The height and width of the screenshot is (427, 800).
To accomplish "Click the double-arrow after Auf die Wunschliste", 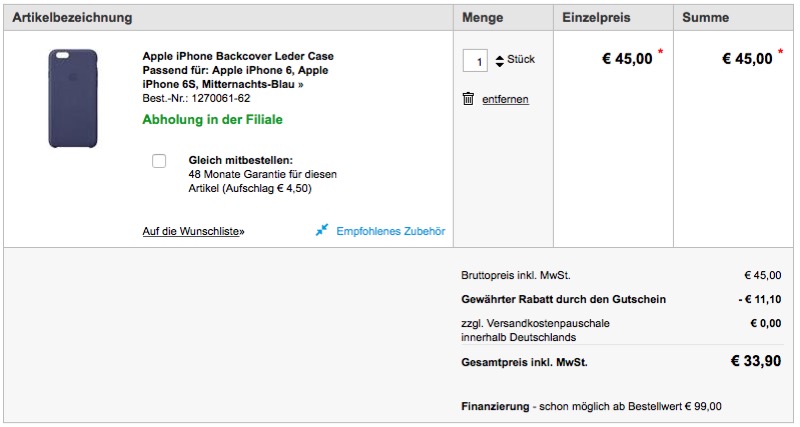I will point(242,231).
